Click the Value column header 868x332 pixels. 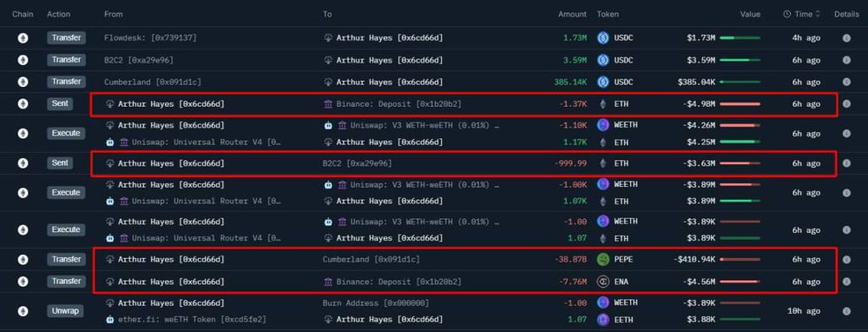pos(751,15)
